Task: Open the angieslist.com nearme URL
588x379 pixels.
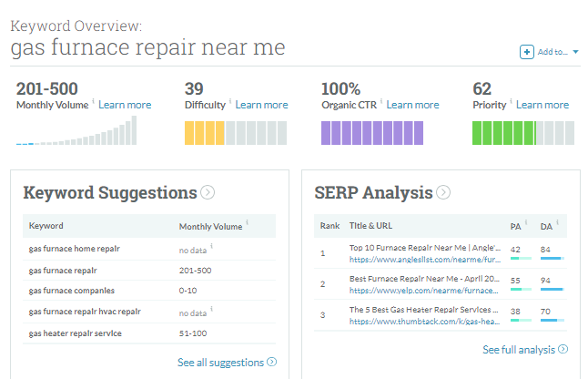Action: click(425, 260)
